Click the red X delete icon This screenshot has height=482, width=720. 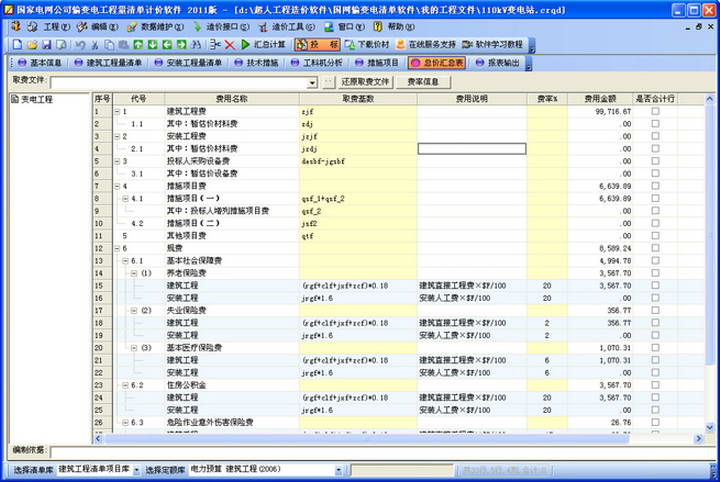(230, 45)
